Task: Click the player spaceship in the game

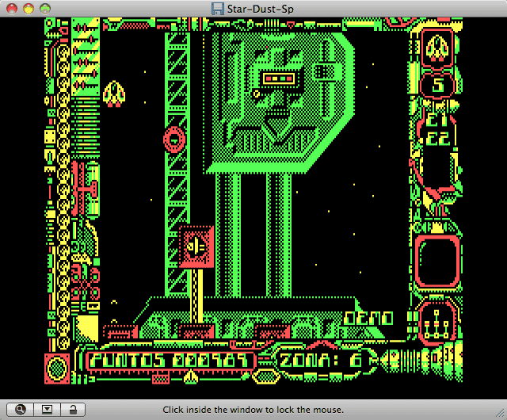Action: [114, 94]
